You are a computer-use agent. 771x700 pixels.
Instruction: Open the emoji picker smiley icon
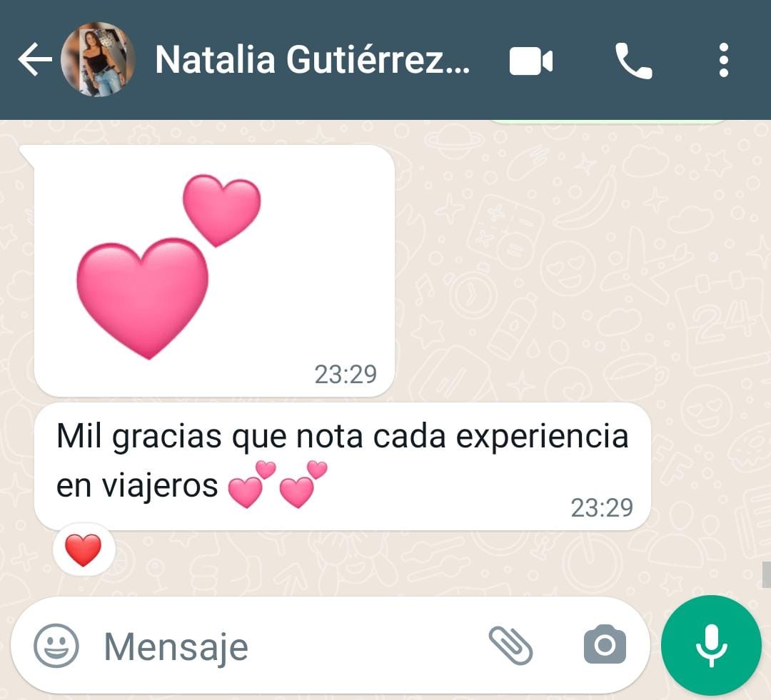56,646
